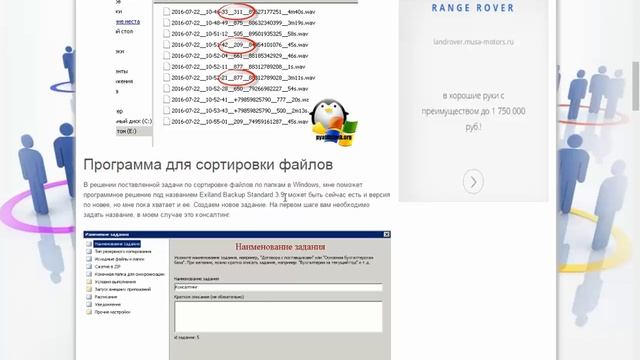This screenshot has height=360, width=640.
Task: Click file icon of the 54s.wav recording
Action: coord(166,89)
